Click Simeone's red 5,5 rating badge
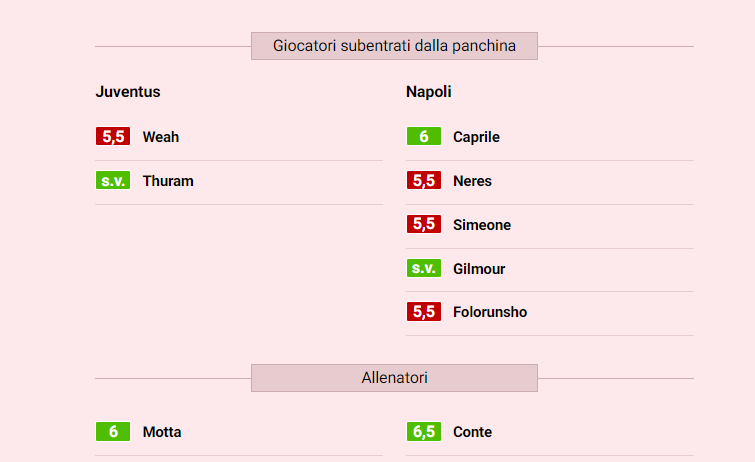This screenshot has height=462, width=755. 424,225
